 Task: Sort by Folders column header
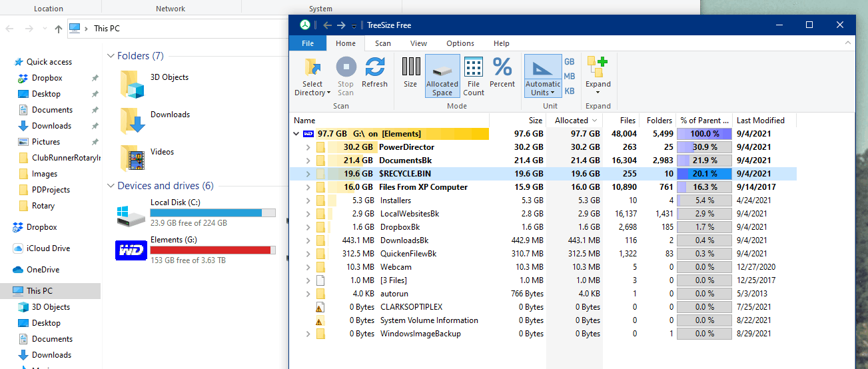tap(657, 121)
